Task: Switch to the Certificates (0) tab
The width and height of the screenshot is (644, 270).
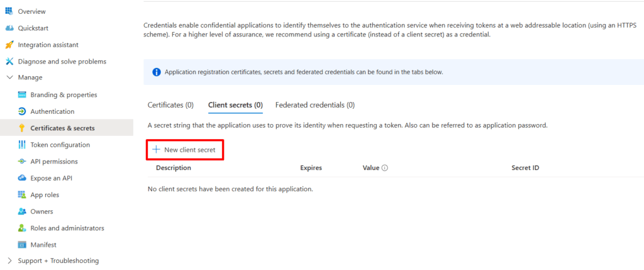Action: coord(170,105)
